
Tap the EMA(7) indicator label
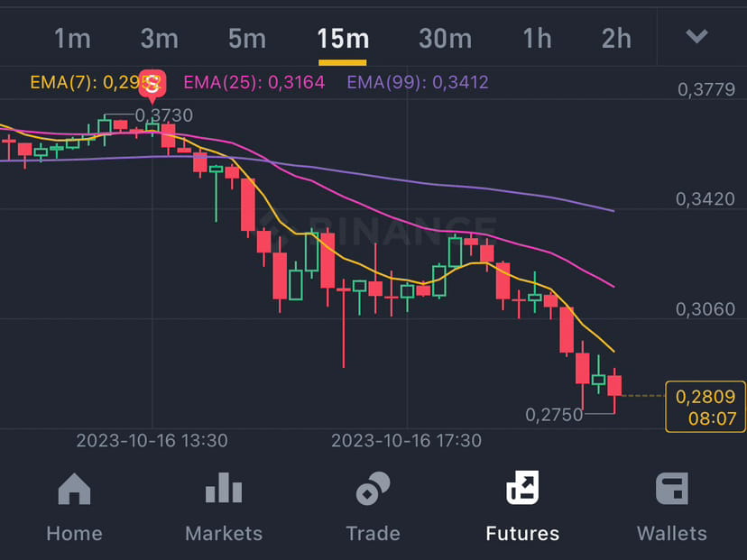pos(97,82)
